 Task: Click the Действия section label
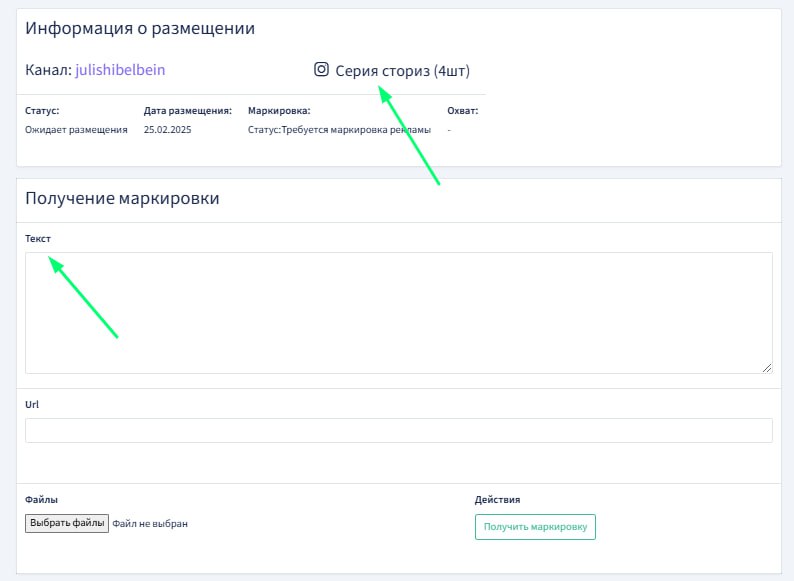(x=497, y=500)
